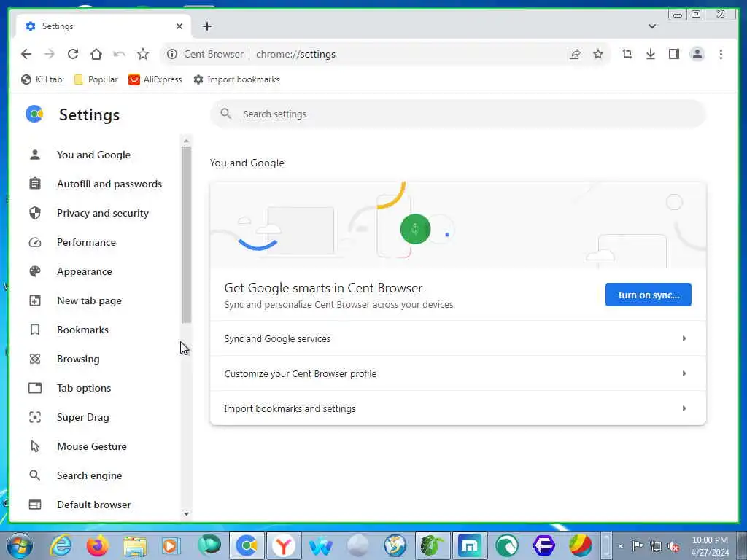Open Browsing settings section
This screenshot has width=747, height=560.
pos(78,359)
